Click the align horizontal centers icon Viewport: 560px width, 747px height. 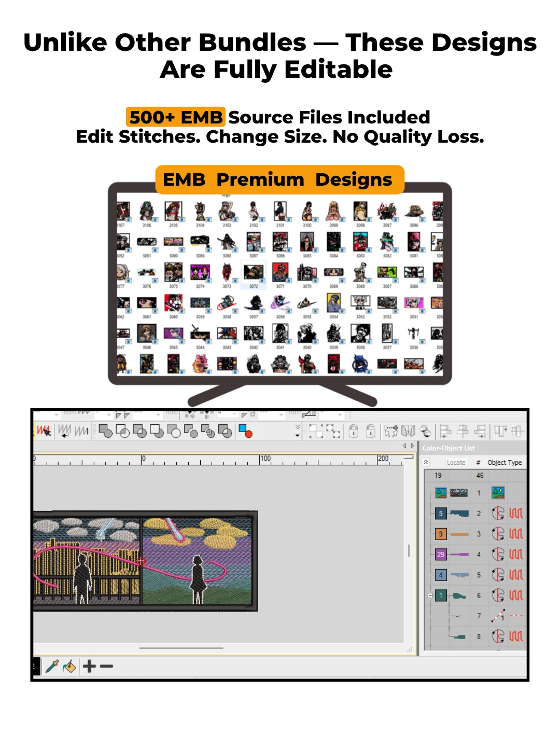point(463,431)
